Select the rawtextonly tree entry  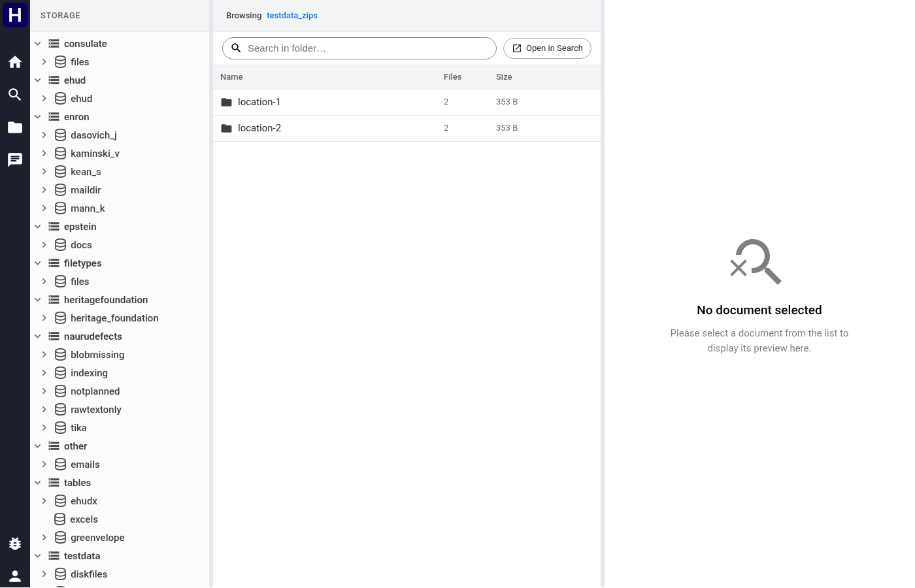coord(96,410)
